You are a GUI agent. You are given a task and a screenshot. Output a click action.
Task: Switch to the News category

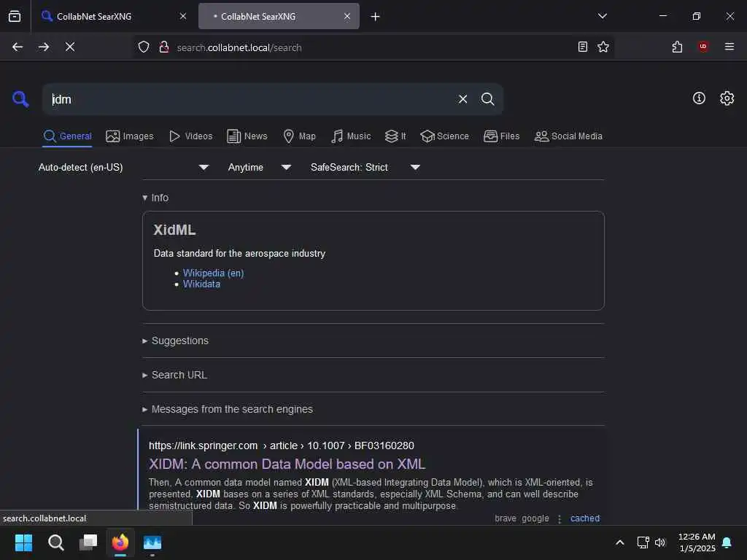pyautogui.click(x=247, y=136)
